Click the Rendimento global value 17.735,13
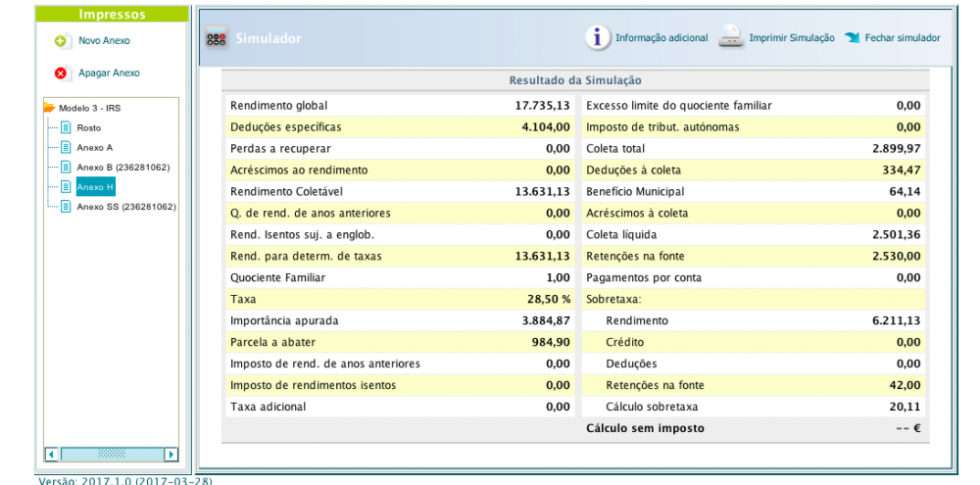 [x=543, y=106]
